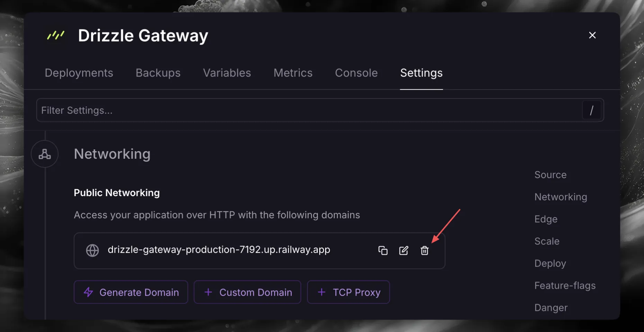Screen dimensions: 644x332
Task: Click the globe icon beside the domain
Action: 92,250
